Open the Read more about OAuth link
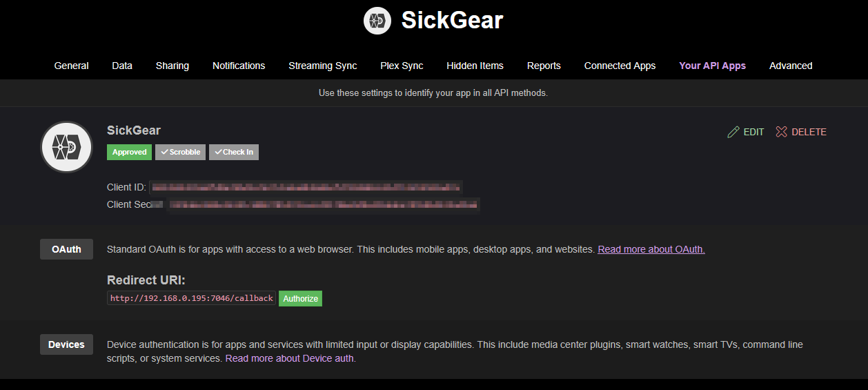The height and width of the screenshot is (390, 868). tap(651, 249)
